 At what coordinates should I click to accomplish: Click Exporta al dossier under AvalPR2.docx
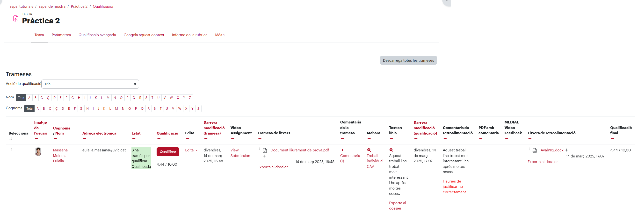click(x=543, y=162)
